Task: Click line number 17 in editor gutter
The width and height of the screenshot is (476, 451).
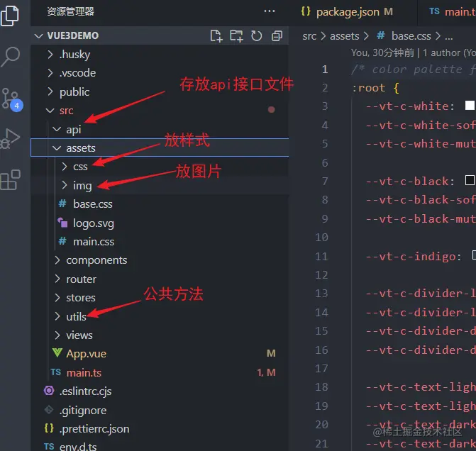Action: coord(321,369)
